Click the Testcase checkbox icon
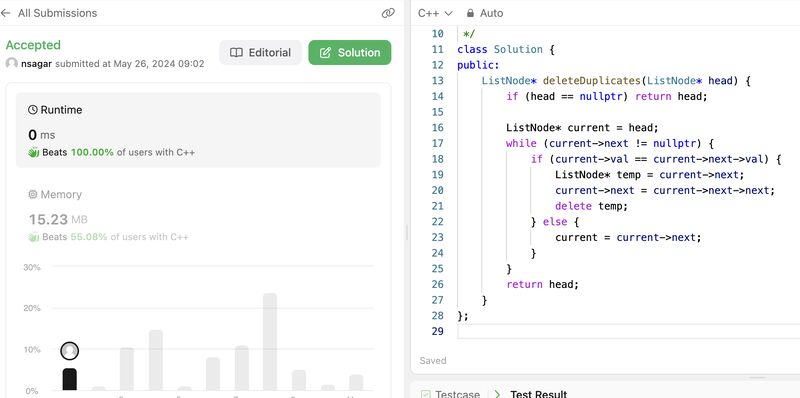800x398 pixels. [425, 394]
